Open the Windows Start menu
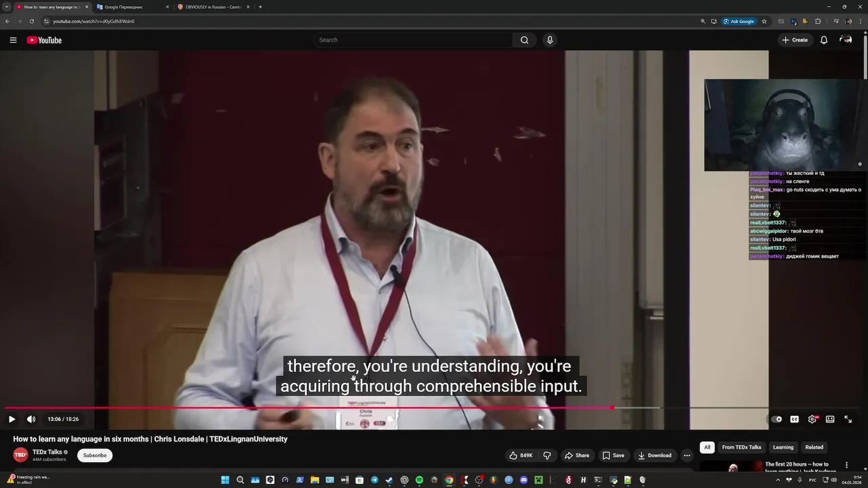This screenshot has height=488, width=868. click(225, 480)
